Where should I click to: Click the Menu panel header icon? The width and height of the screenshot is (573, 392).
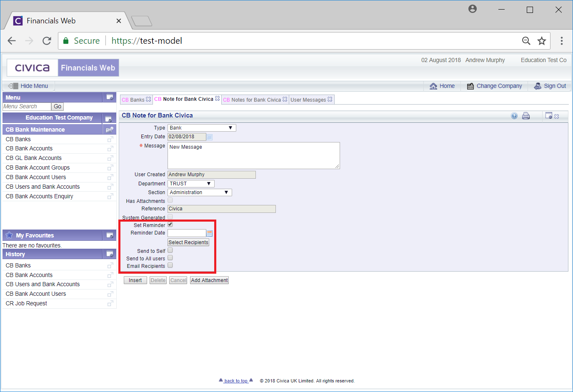pos(110,97)
